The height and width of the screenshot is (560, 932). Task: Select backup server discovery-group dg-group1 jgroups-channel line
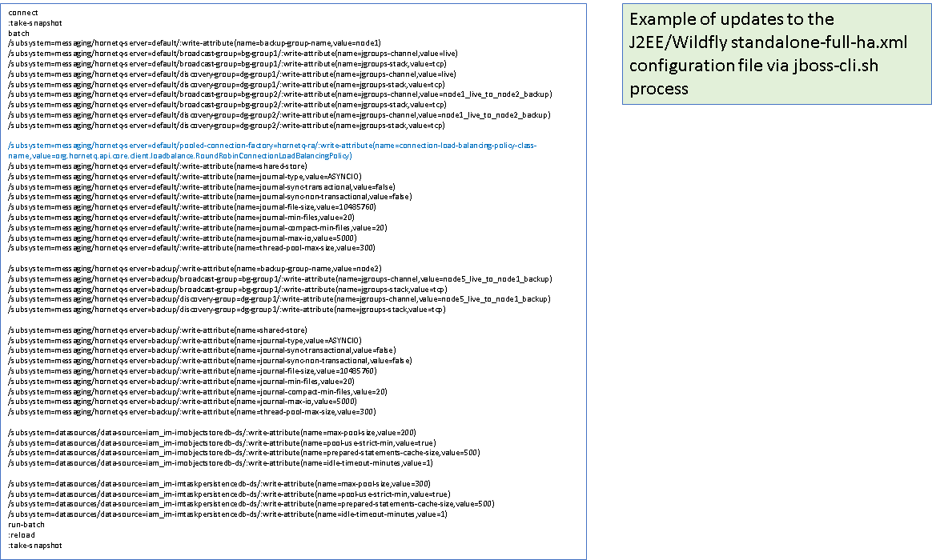point(279,299)
